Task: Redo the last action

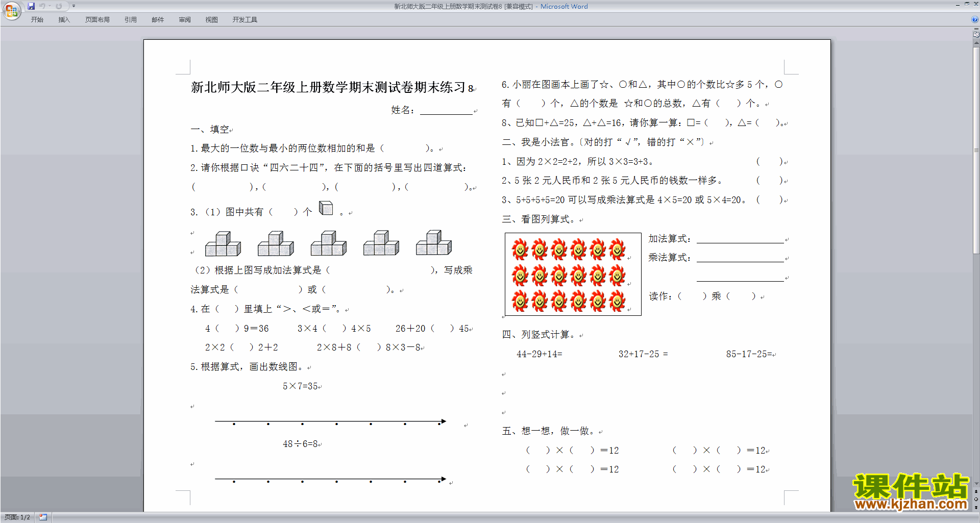Action: click(x=59, y=6)
